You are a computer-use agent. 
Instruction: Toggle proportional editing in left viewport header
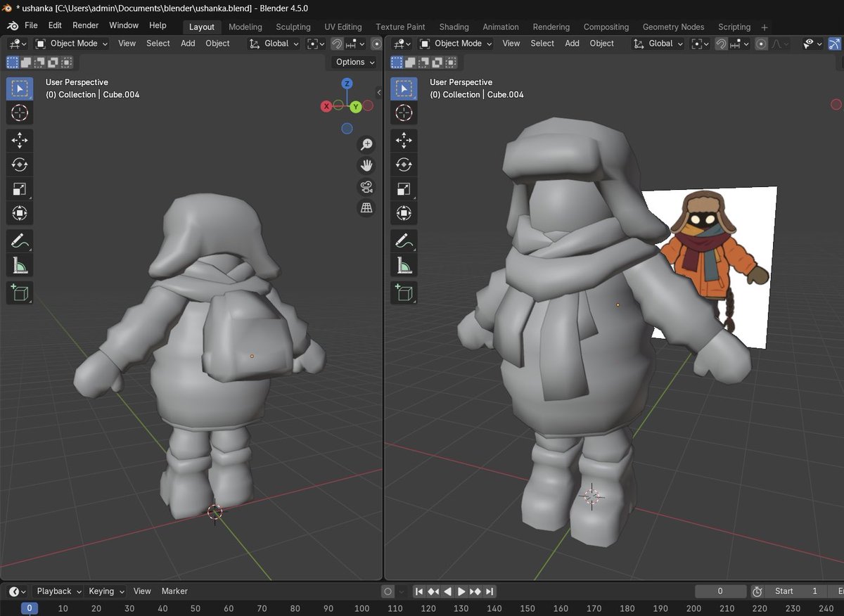[376, 44]
